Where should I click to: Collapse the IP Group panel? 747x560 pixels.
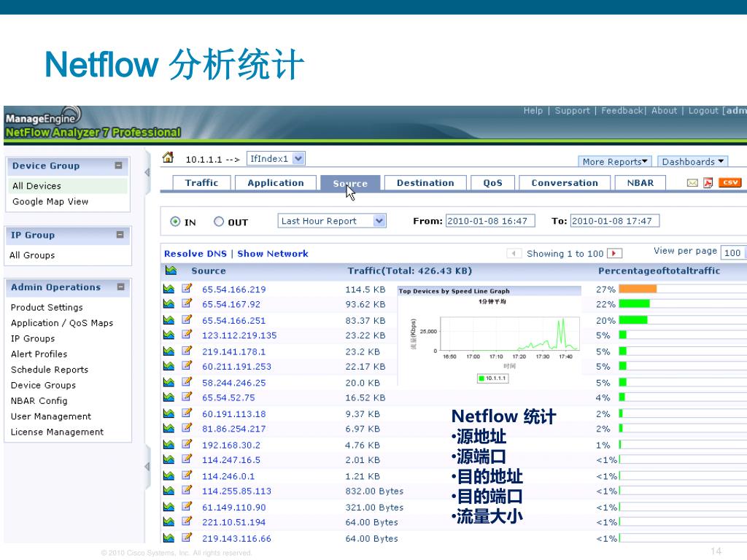[120, 234]
